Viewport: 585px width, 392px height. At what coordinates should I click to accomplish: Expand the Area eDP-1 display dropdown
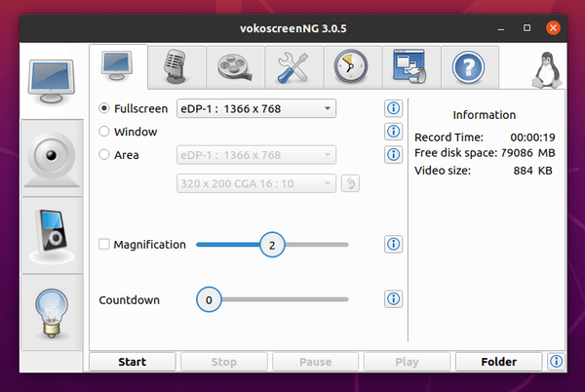[x=256, y=155]
